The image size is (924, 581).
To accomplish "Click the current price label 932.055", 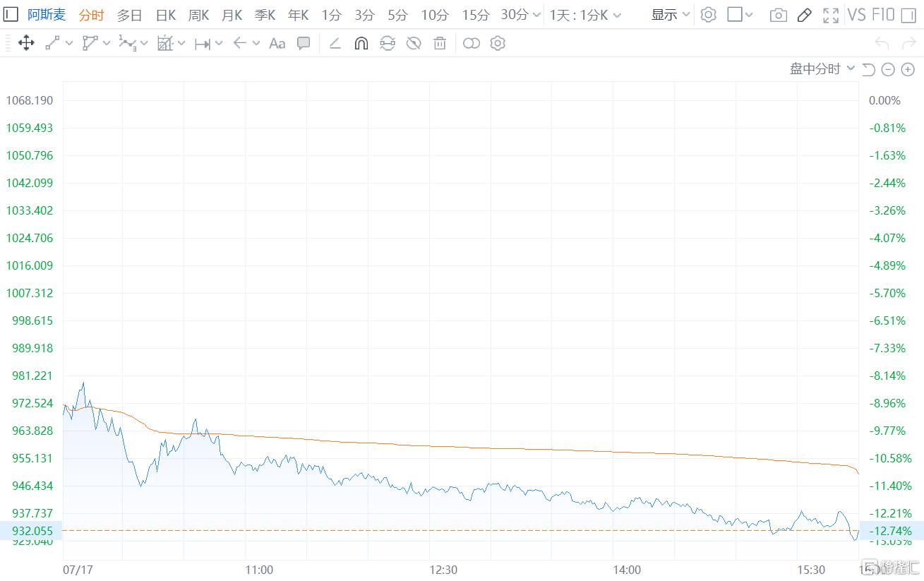I will point(31,531).
